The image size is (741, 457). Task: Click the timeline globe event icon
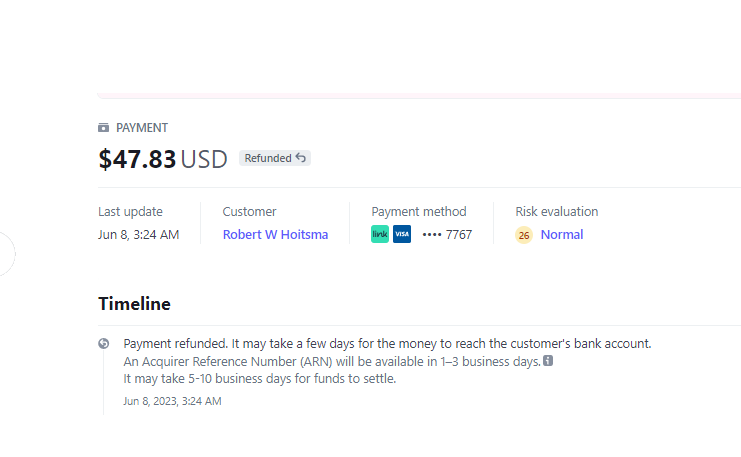pyautogui.click(x=104, y=343)
